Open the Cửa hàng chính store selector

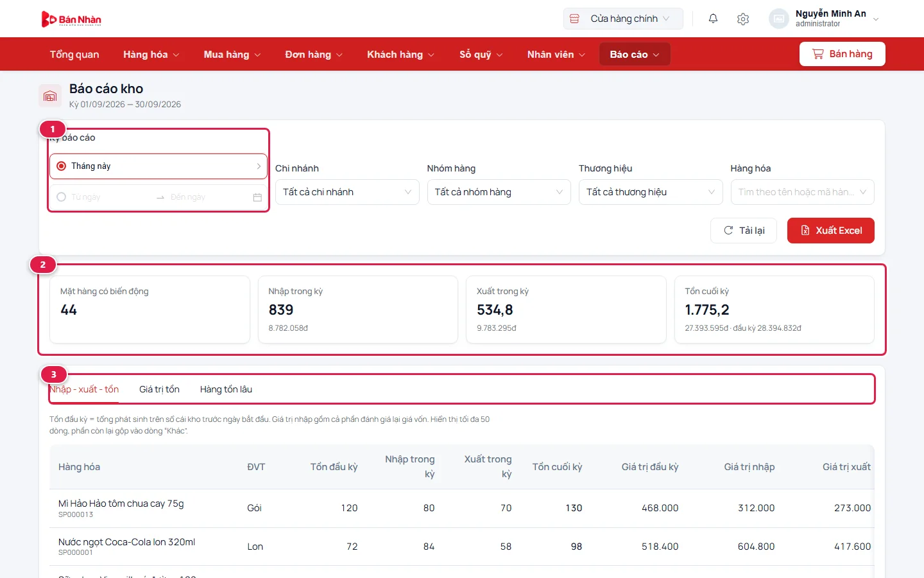point(623,19)
